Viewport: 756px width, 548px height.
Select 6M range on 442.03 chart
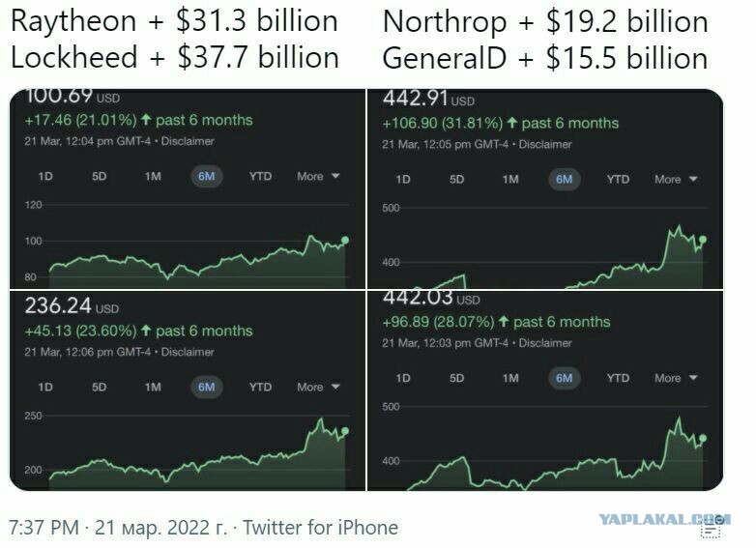click(565, 378)
